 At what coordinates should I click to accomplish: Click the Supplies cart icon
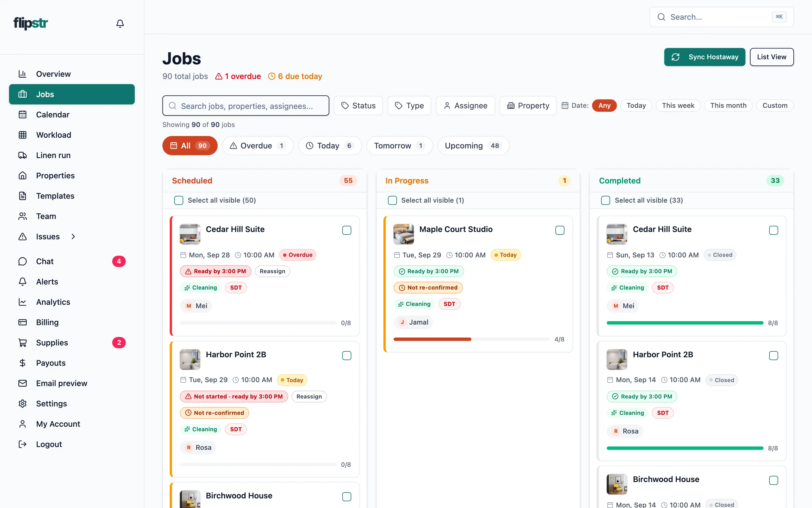[23, 343]
